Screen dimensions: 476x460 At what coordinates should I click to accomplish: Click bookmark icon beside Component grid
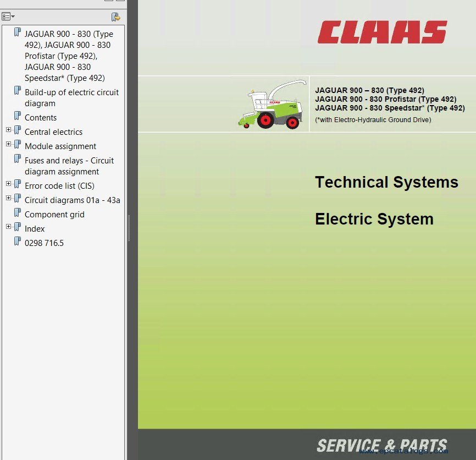coord(18,213)
